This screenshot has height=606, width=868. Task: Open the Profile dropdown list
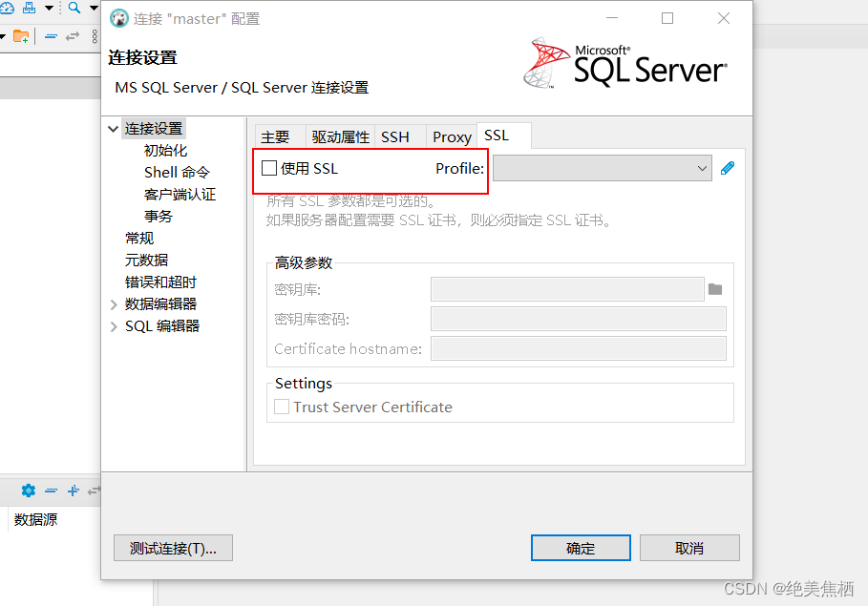(602, 169)
